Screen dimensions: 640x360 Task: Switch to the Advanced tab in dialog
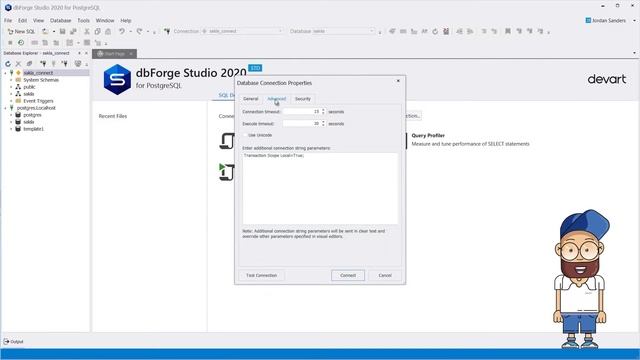click(276, 99)
